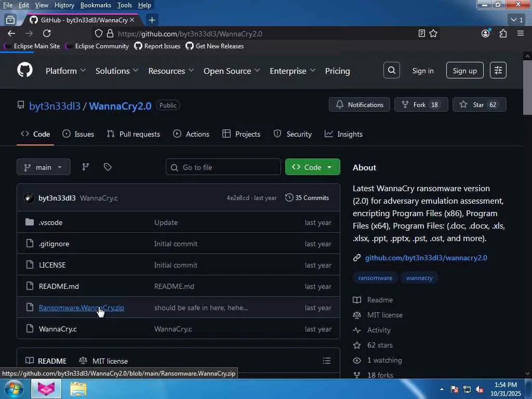Open the Windows Start menu orb
The width and height of the screenshot is (532, 399).
[x=14, y=389]
